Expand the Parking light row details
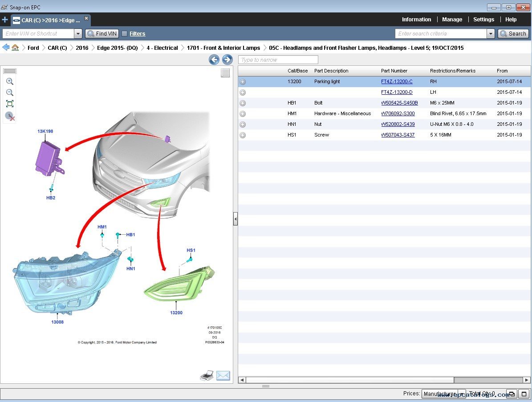This screenshot has width=532, height=402. [x=243, y=82]
